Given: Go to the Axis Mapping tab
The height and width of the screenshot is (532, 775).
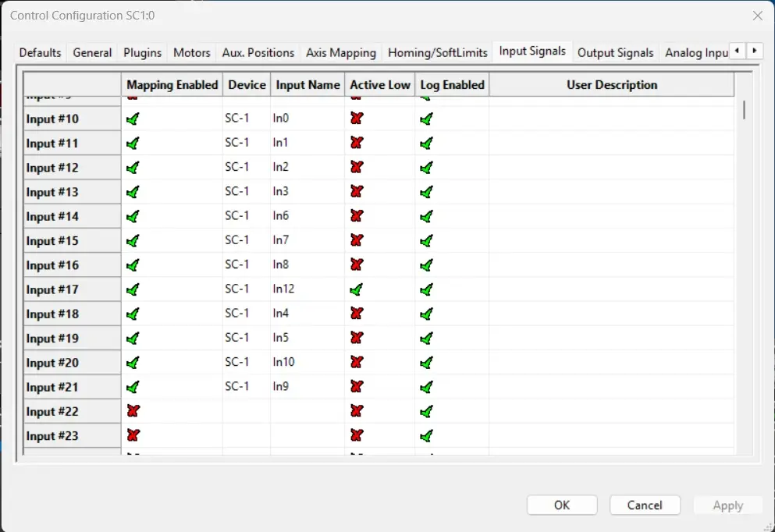Looking at the screenshot, I should pos(340,52).
